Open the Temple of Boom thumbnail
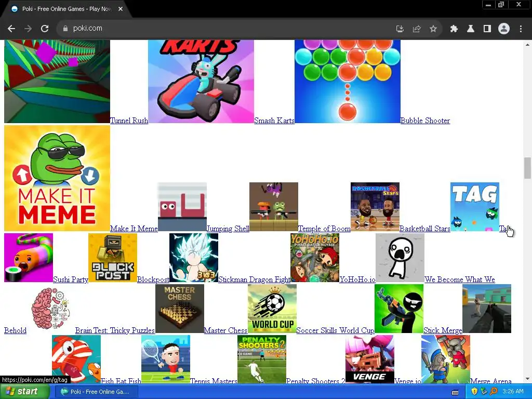This screenshot has height=399, width=532. click(x=273, y=207)
